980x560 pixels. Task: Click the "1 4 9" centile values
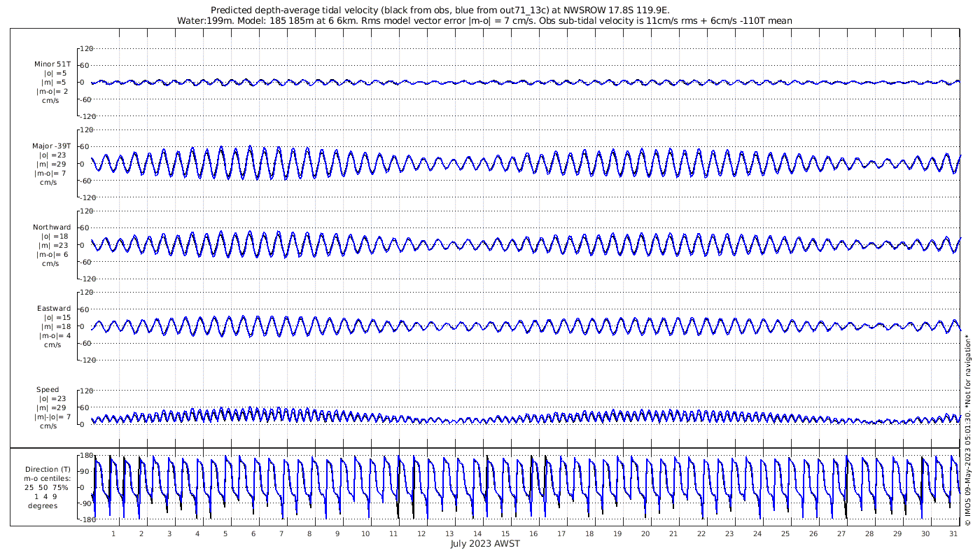tap(45, 497)
